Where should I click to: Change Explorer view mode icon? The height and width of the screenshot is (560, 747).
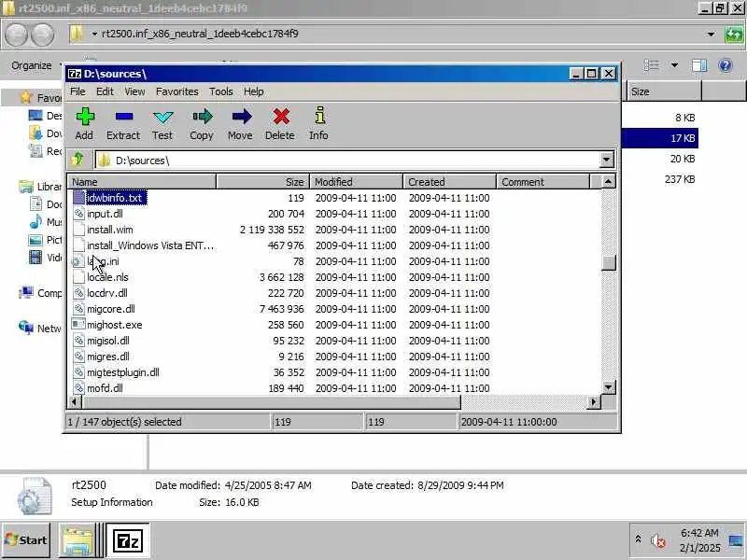pos(651,65)
